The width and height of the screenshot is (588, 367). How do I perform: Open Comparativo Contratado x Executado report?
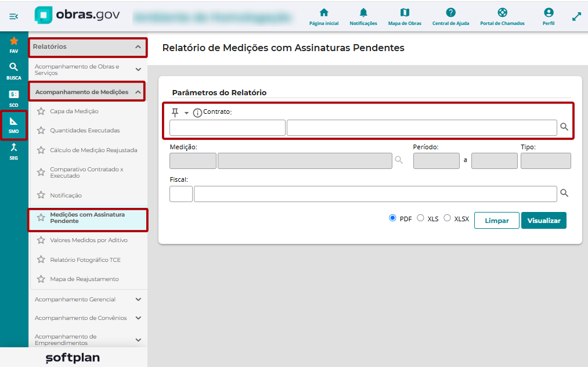coord(87,172)
